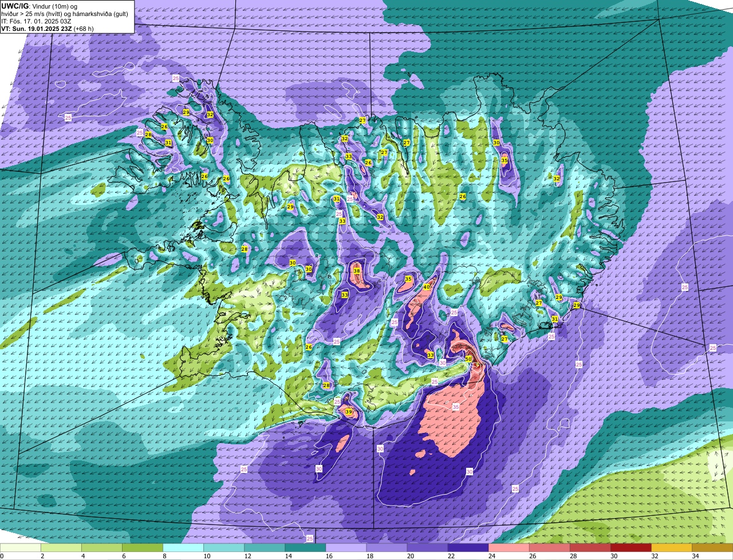The height and width of the screenshot is (560, 733).
Task: Pick the legend scale number 34
Action: pyautogui.click(x=695, y=556)
